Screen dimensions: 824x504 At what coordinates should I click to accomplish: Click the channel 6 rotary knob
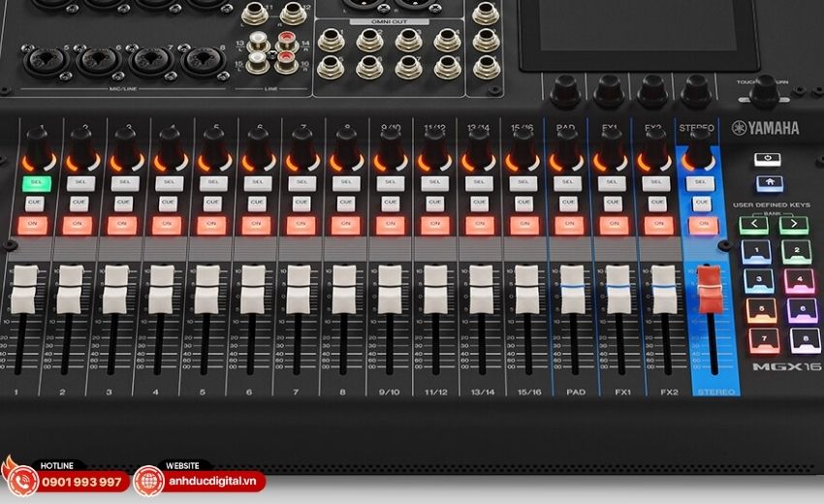(259, 148)
